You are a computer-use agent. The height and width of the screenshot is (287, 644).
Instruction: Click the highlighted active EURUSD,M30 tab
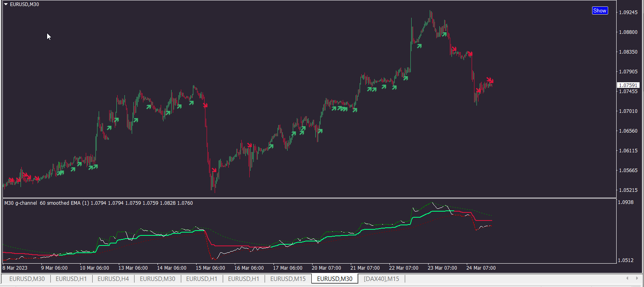pos(335,279)
